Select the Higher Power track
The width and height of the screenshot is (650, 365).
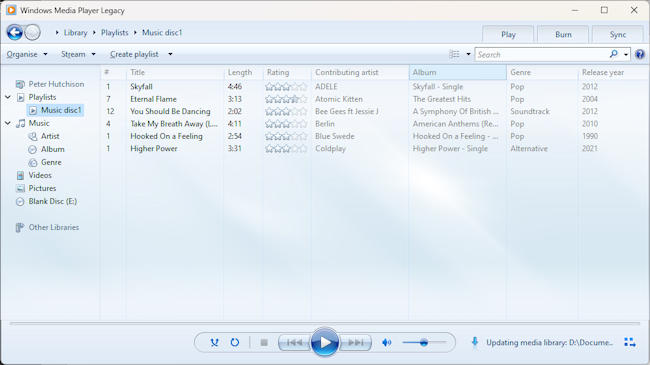tap(154, 149)
